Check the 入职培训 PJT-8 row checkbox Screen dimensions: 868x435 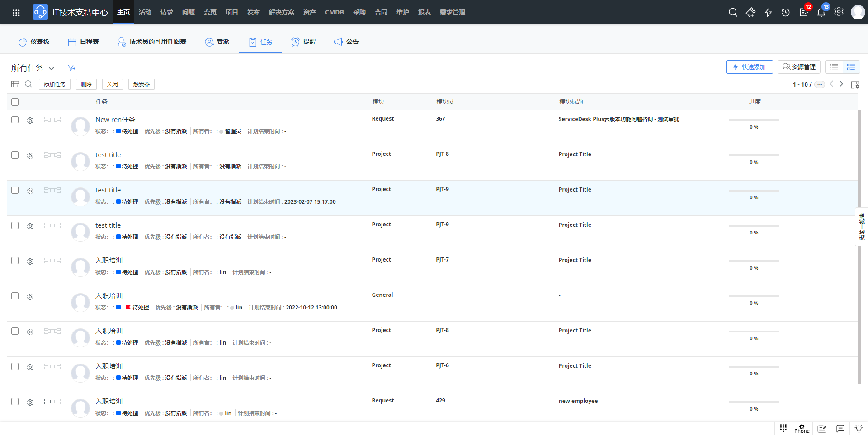(15, 331)
